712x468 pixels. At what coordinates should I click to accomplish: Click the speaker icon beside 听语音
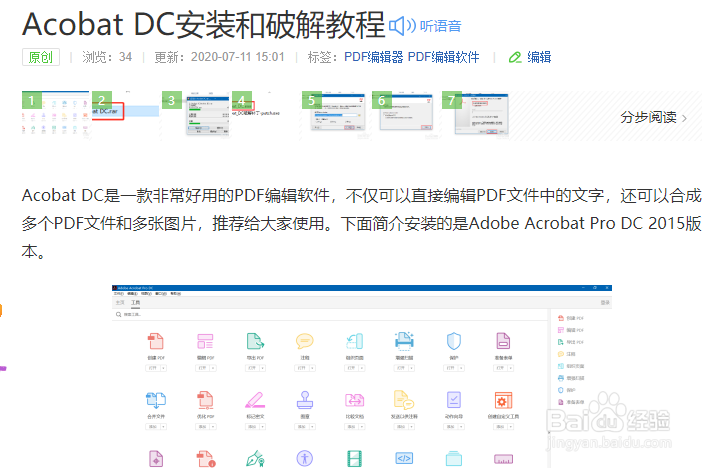(402, 25)
